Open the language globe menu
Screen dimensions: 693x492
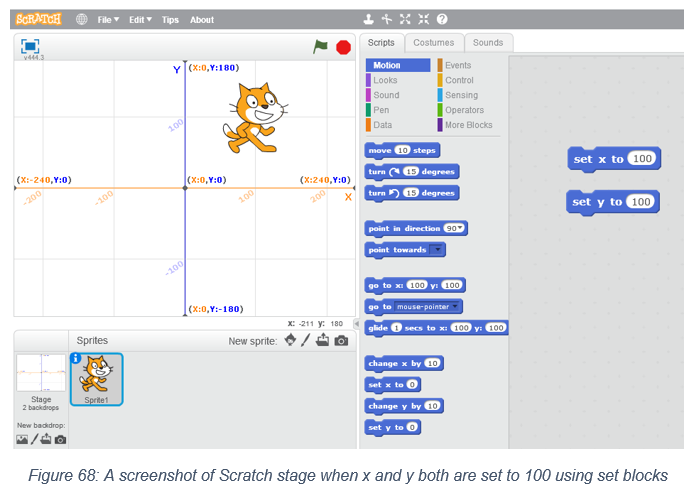(81, 19)
